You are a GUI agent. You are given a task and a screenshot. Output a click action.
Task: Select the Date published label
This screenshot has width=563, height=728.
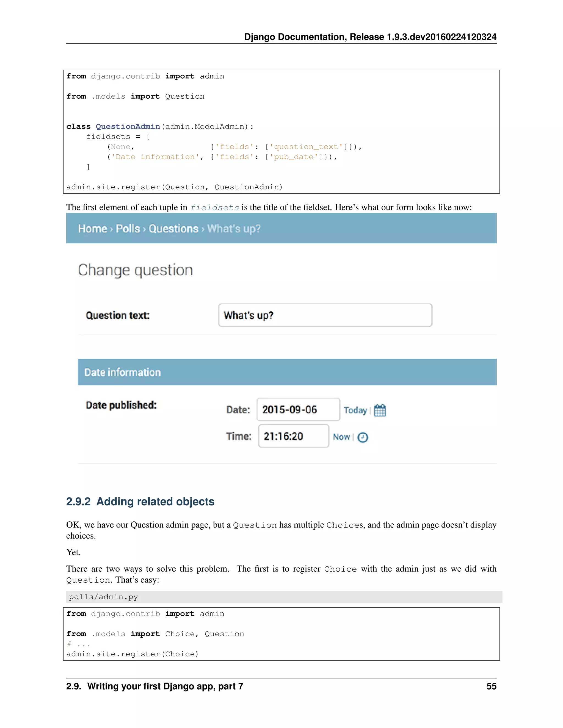pos(121,405)
